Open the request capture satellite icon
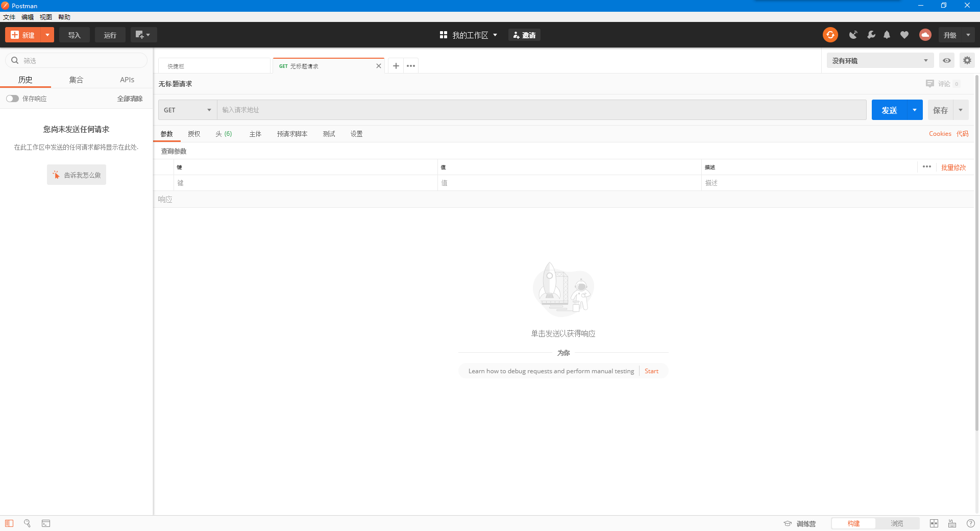This screenshot has width=980, height=531. (x=853, y=35)
